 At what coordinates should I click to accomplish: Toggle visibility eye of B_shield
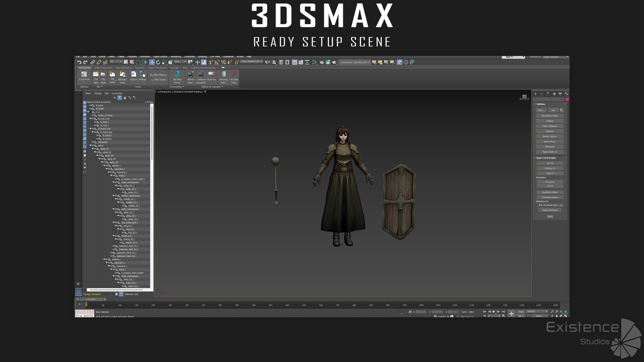[x=91, y=109]
